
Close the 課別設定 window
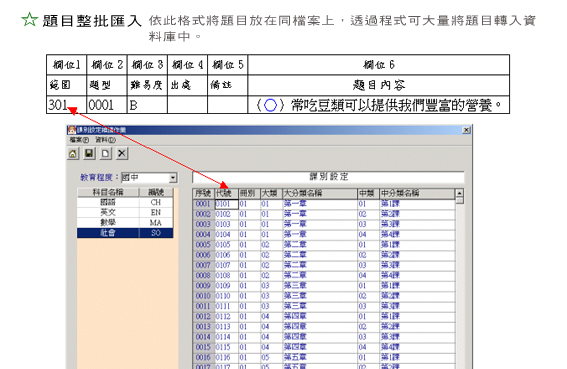click(x=466, y=130)
